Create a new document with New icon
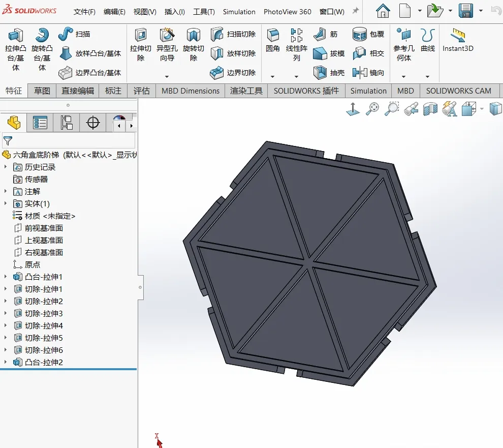This screenshot has width=503, height=448. tap(405, 11)
